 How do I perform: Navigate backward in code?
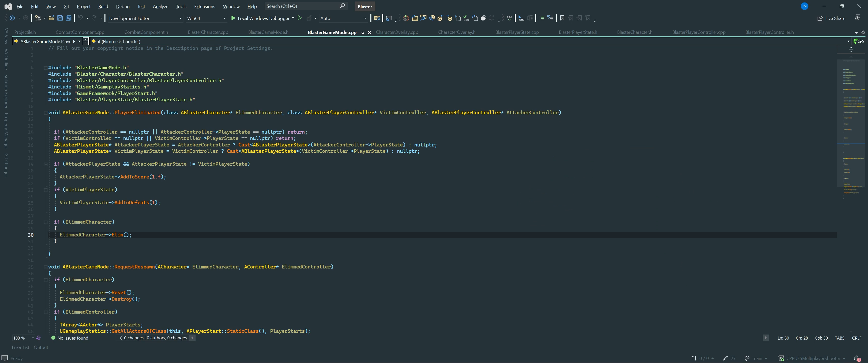12,18
